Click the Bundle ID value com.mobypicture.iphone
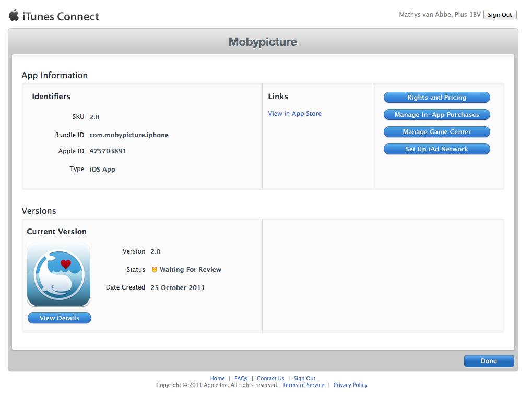Viewport: 532px width, 398px height. (129, 135)
